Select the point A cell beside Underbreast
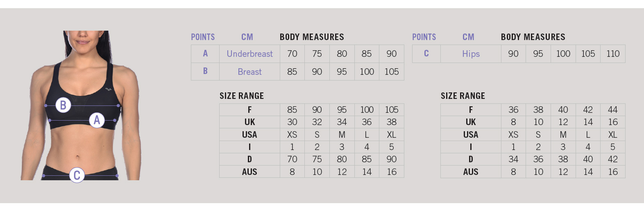The width and height of the screenshot is (644, 215). click(x=205, y=54)
